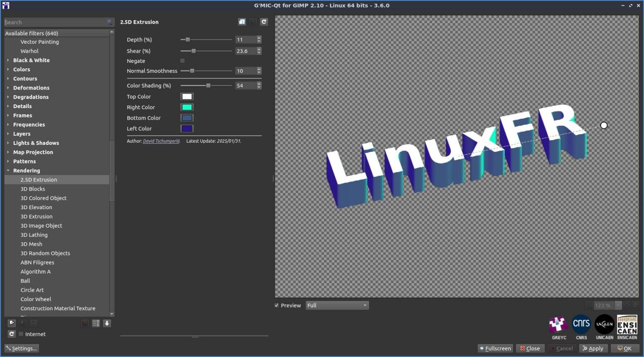This screenshot has height=357, width=644.
Task: Click the Settings button
Action: coord(21,348)
